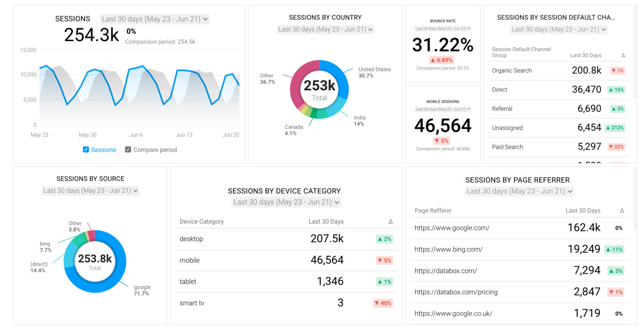Open the Mobile Sessions date filter

tap(443, 108)
